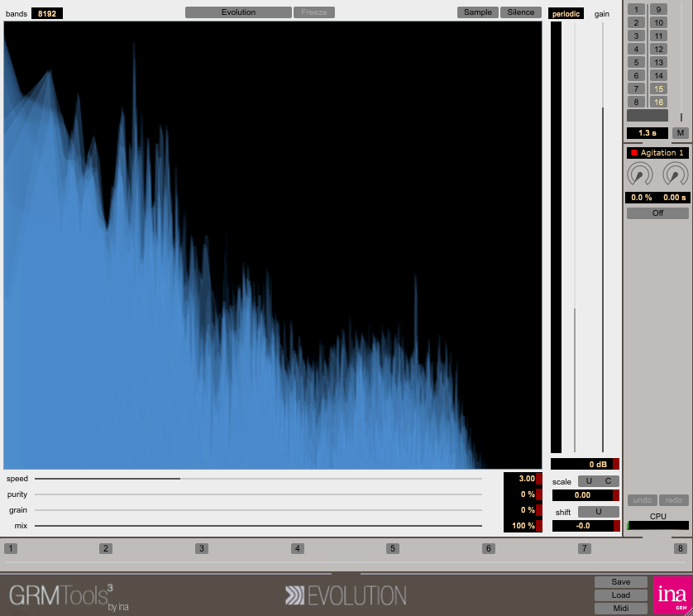Select preset memory 5 in right panel
This screenshot has height=616, width=693.
(636, 63)
